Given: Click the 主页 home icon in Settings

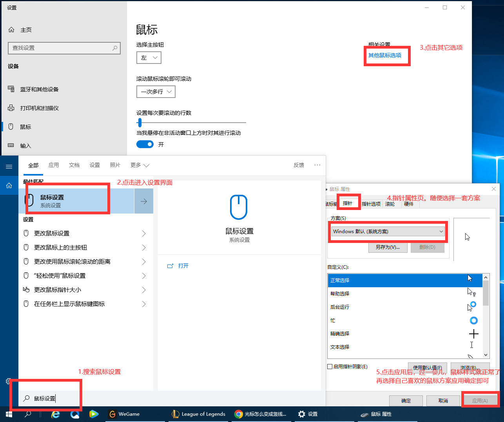Looking at the screenshot, I should (x=12, y=30).
